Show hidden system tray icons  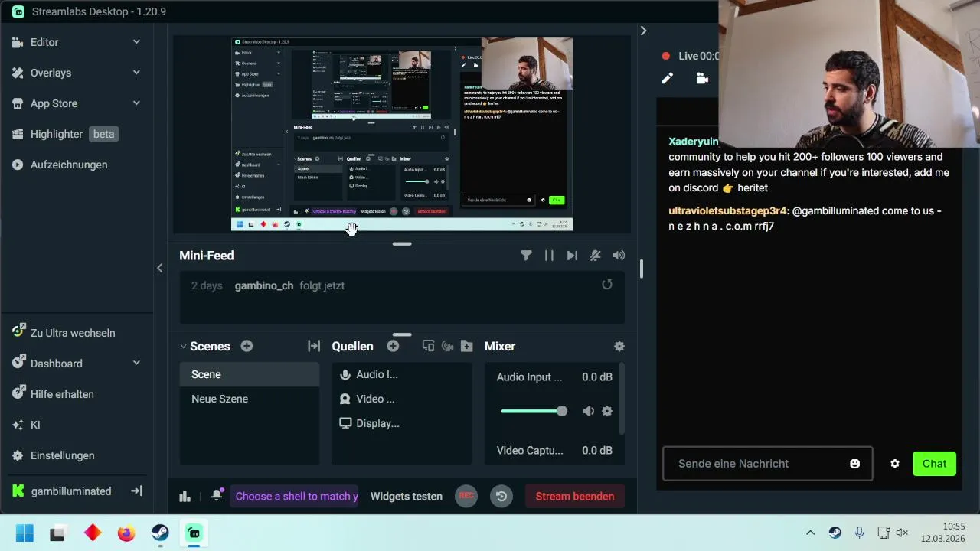810,533
